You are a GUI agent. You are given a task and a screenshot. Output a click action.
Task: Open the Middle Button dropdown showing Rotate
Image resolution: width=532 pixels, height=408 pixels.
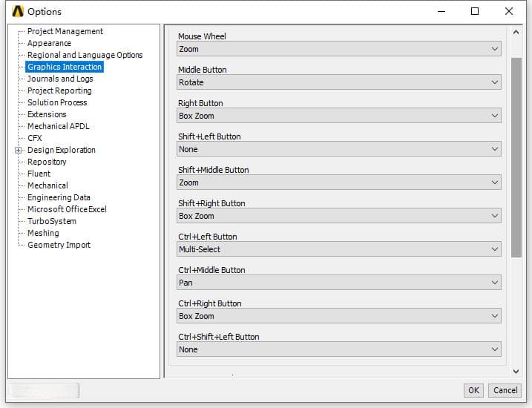338,82
